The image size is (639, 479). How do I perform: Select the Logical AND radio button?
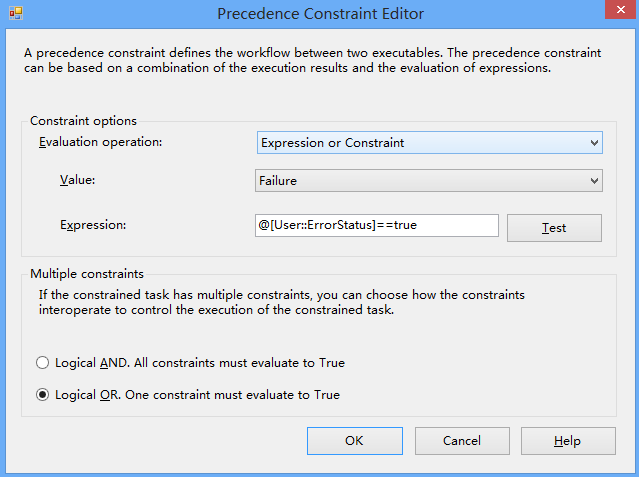(x=43, y=363)
